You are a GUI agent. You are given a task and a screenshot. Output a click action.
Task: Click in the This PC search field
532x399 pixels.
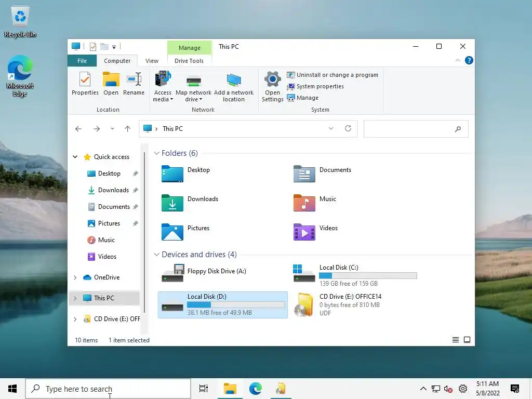coord(416,129)
